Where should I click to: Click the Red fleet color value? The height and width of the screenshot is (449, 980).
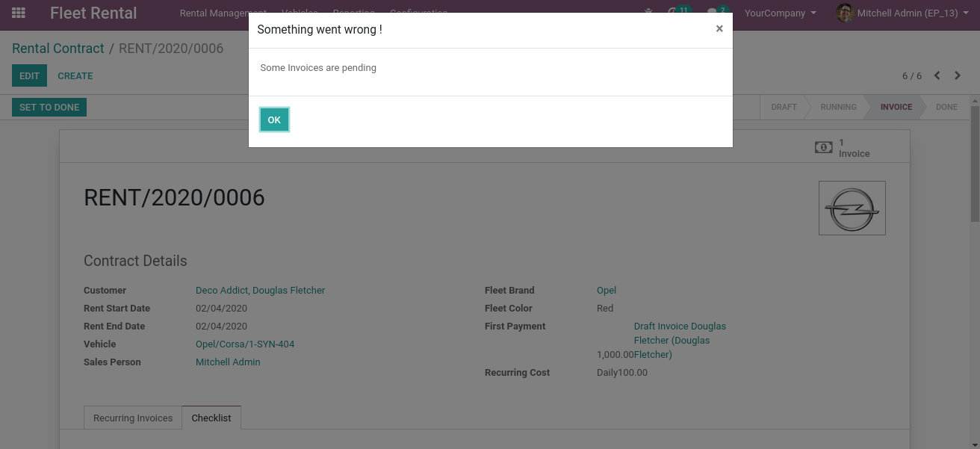(605, 309)
